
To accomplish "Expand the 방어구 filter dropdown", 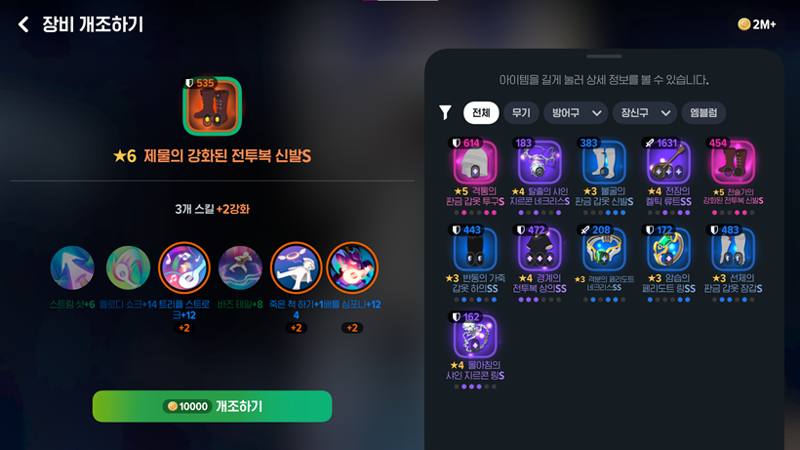I will pos(576,113).
